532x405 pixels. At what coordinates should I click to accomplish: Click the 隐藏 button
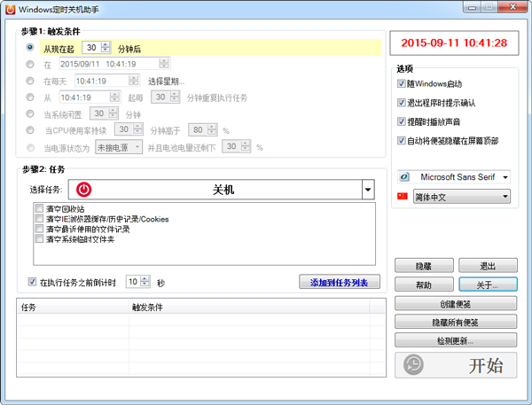[424, 266]
